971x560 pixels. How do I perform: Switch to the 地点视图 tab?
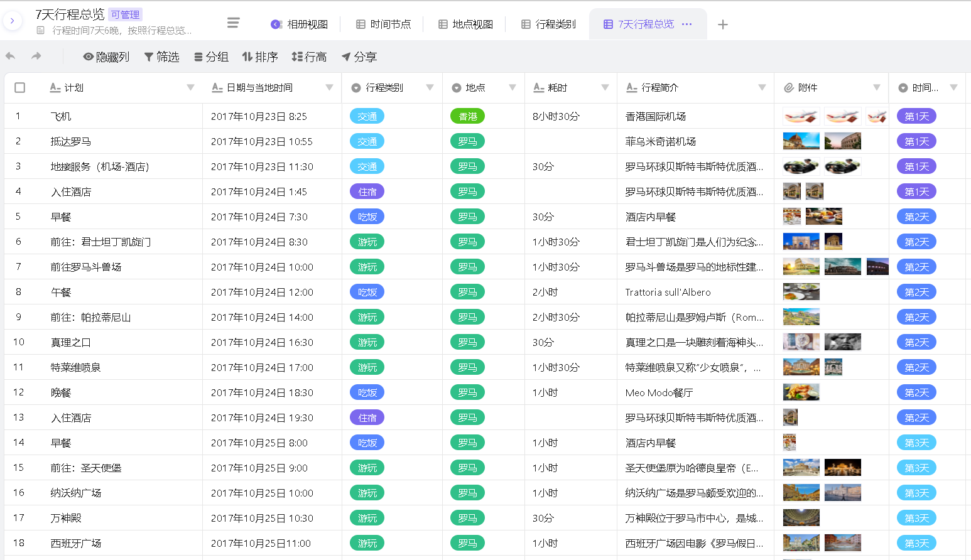tap(465, 24)
